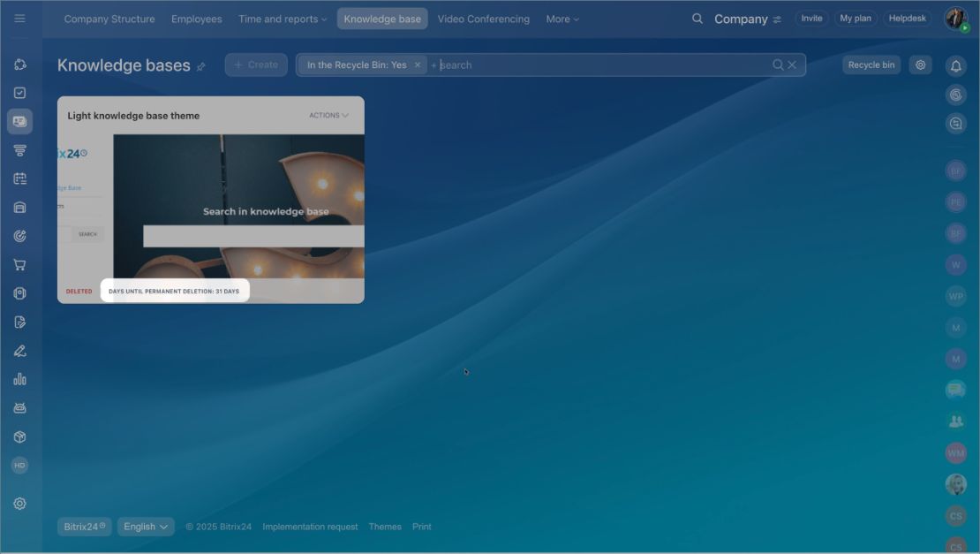
Task: Open the English language dropdown
Action: (x=146, y=527)
